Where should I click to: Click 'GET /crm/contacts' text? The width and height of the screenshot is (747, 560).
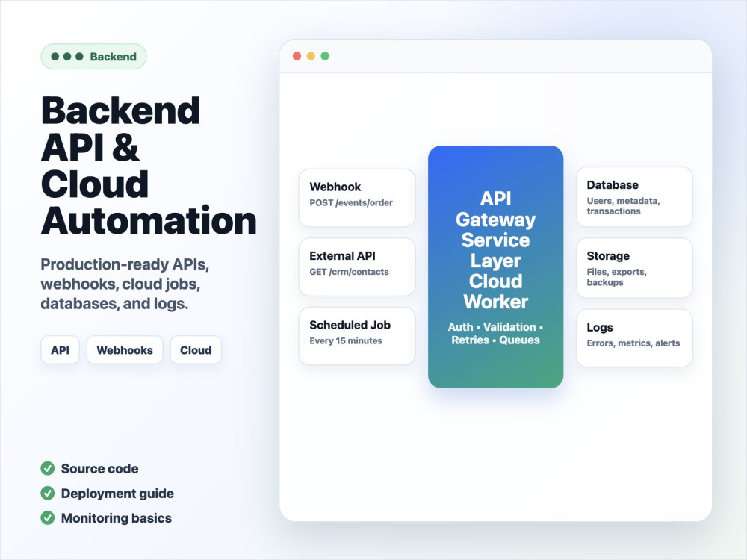coord(349,272)
